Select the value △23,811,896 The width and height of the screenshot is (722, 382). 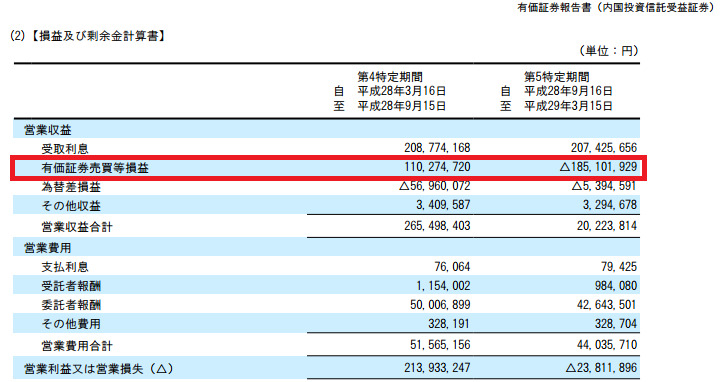[x=601, y=368]
